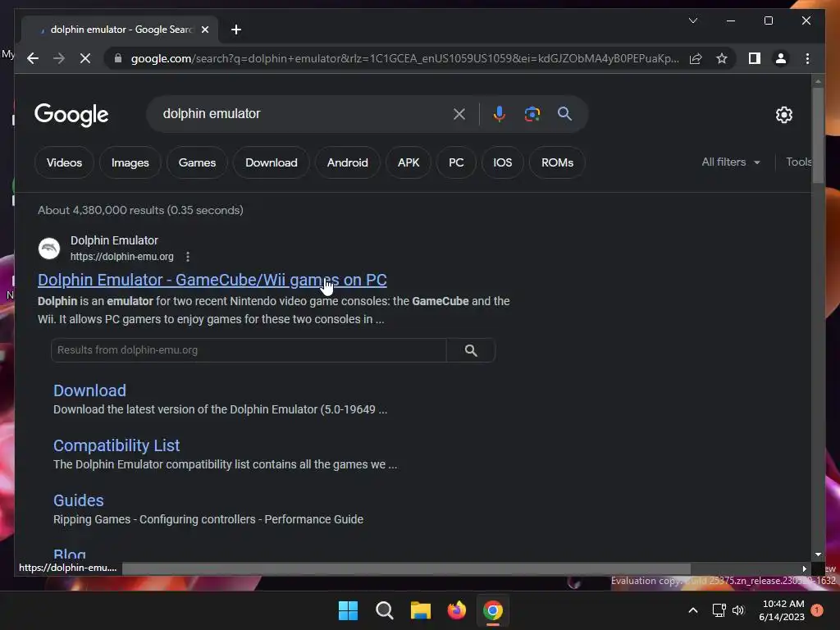The width and height of the screenshot is (840, 630).
Task: Launch Firefox from the taskbar
Action: 456,610
